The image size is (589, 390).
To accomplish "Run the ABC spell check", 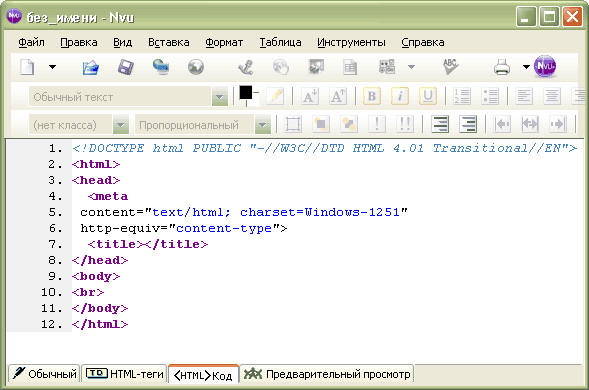I will pyautogui.click(x=450, y=67).
